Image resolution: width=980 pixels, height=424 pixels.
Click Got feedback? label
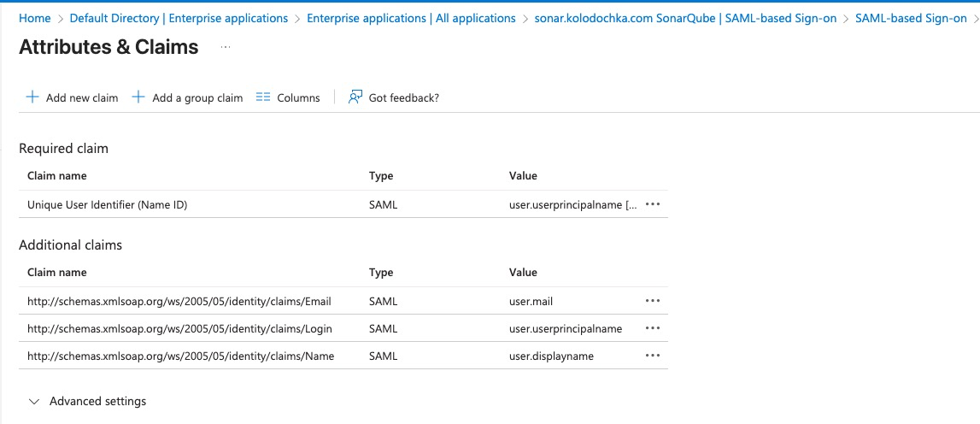pos(404,97)
